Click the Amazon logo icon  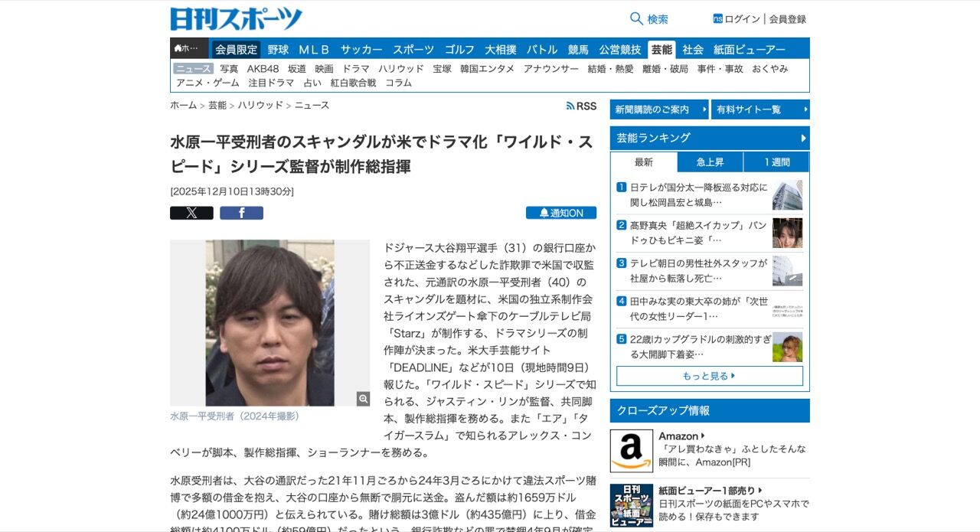tap(632, 451)
